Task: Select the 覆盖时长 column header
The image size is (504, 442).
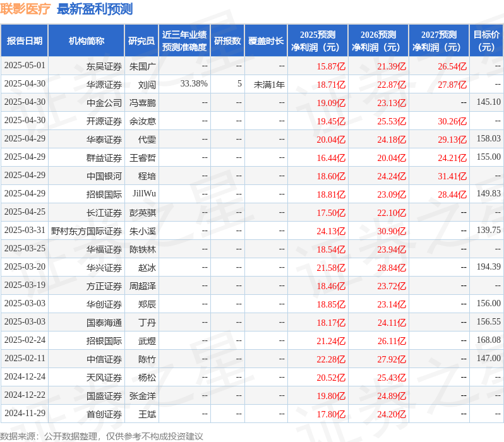Action: [x=266, y=41]
